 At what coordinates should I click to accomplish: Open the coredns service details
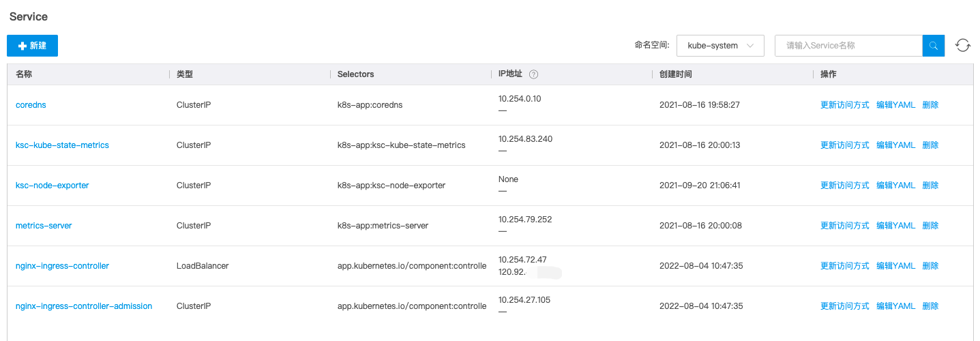[31, 105]
